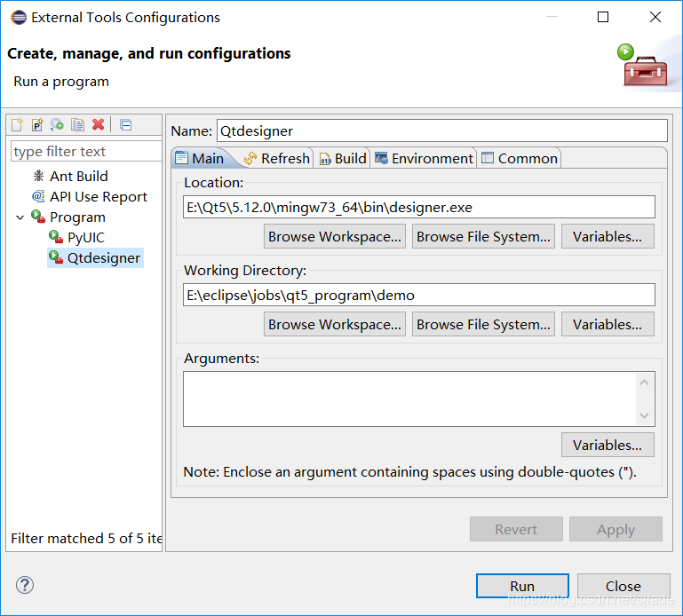The height and width of the screenshot is (616, 683).
Task: Click Browse File System under Working Directory
Action: point(483,324)
